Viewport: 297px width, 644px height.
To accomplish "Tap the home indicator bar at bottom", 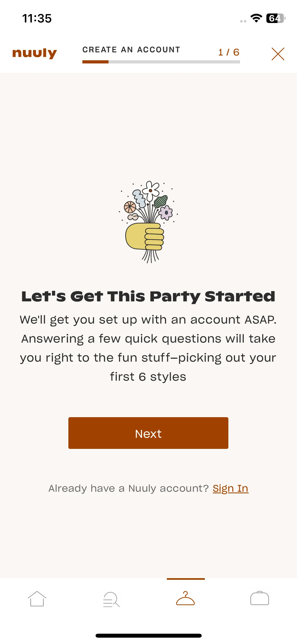I will pyautogui.click(x=149, y=636).
